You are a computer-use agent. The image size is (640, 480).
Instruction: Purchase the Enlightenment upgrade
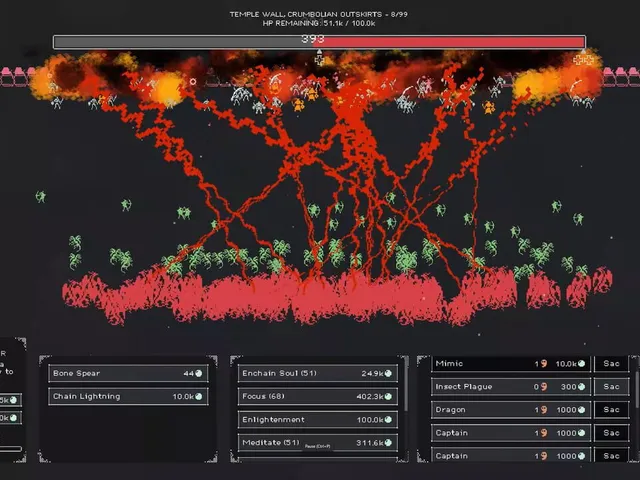point(318,420)
